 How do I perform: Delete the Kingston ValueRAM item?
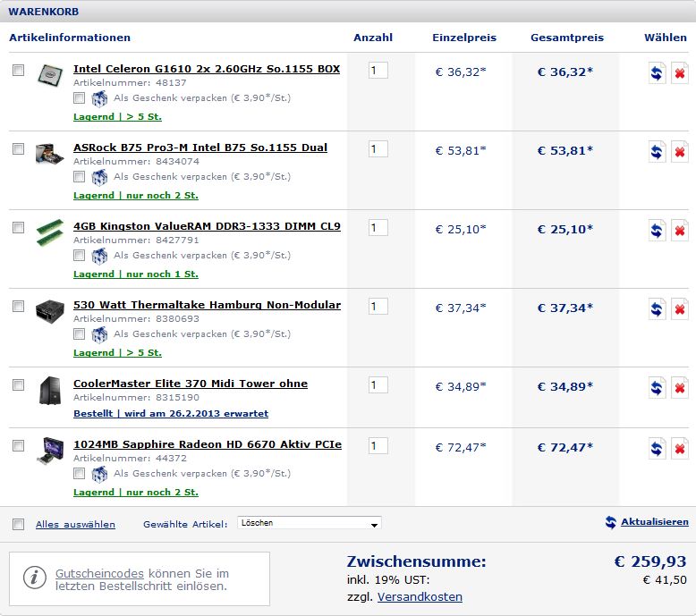(x=680, y=230)
